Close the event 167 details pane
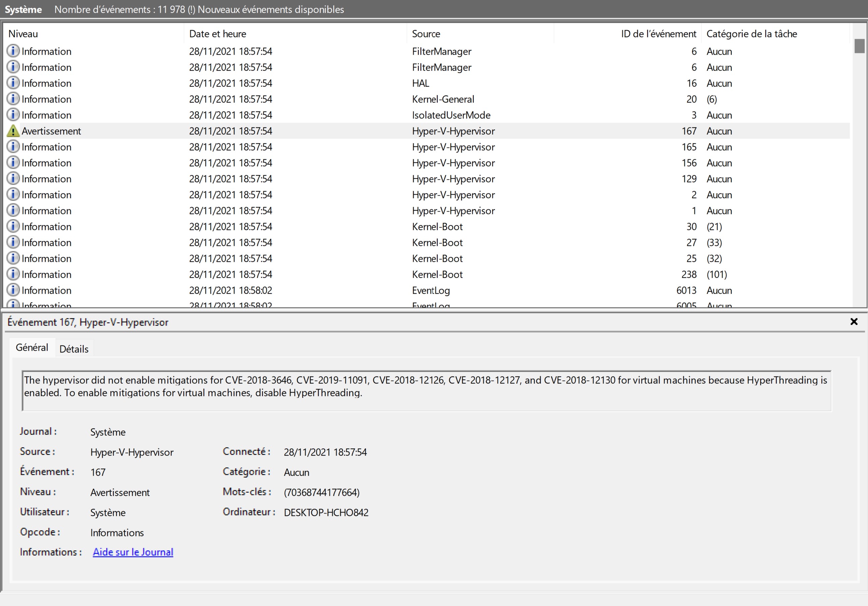Image resolution: width=868 pixels, height=606 pixels. point(854,322)
